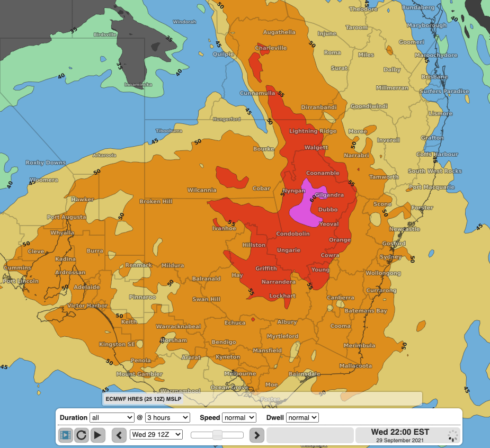Select the Coffs Harbour map label
Viewport: 490px width, 448px height.
click(x=437, y=154)
